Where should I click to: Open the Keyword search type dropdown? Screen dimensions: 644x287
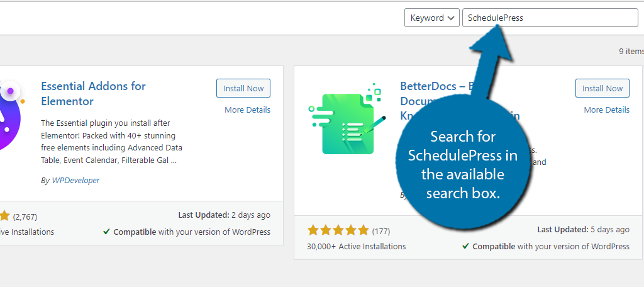click(431, 18)
